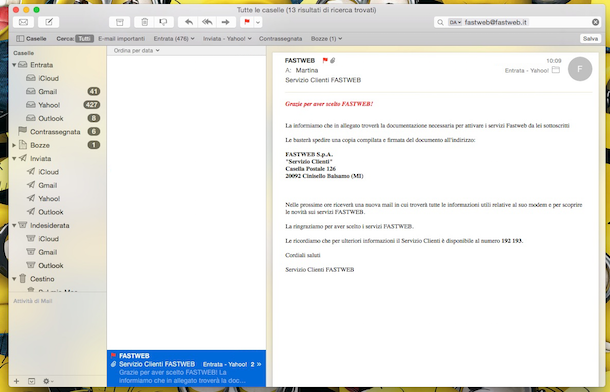Open Entrata (476) favorites dropdown
This screenshot has width=610, height=392.
point(174,38)
